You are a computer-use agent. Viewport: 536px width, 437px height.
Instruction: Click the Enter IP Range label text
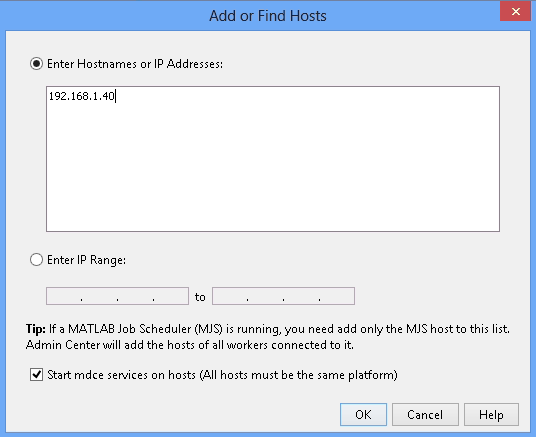86,260
